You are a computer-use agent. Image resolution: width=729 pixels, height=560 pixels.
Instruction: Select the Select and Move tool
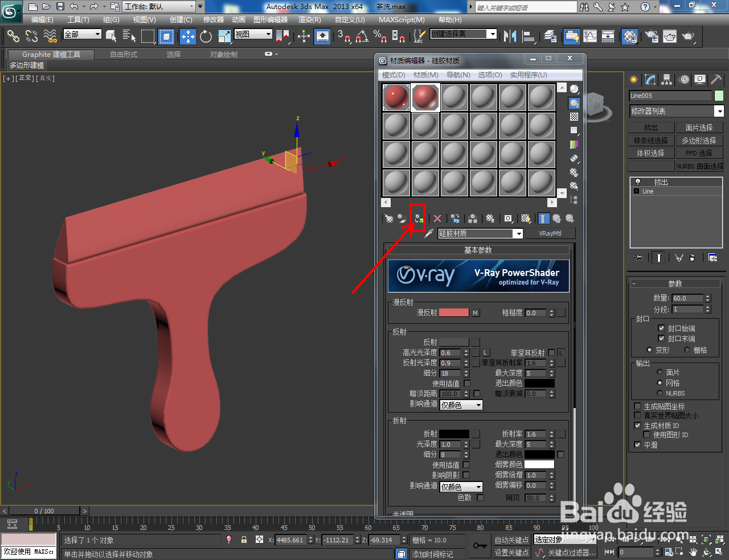click(187, 36)
